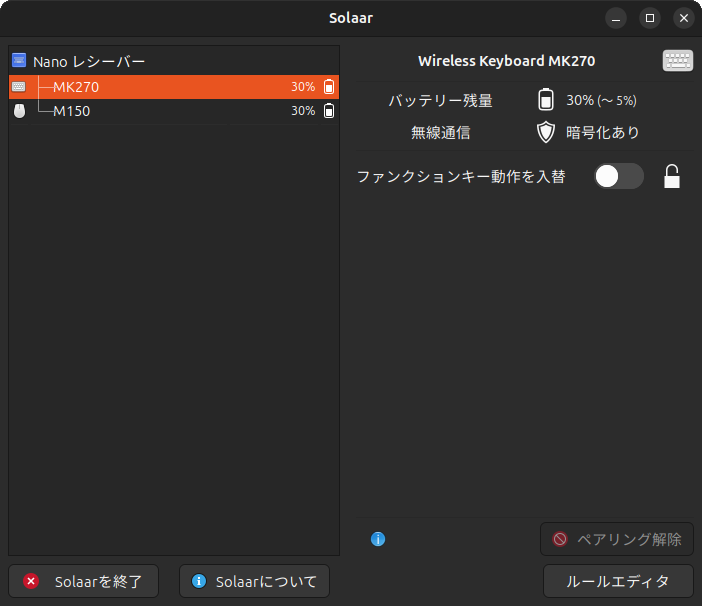Viewport: 702px width, 606px height.
Task: Click the 30% (~ 5%) battery reading
Action: pyautogui.click(x=601, y=100)
